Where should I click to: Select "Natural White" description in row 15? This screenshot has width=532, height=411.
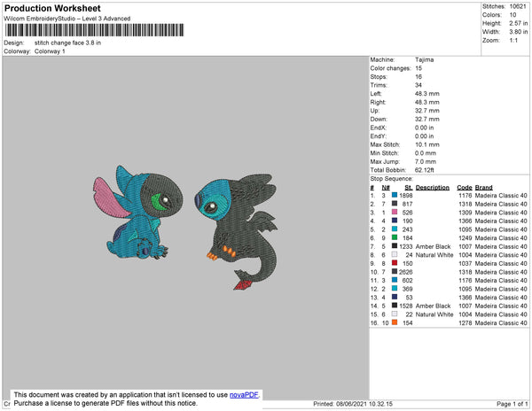(x=434, y=314)
